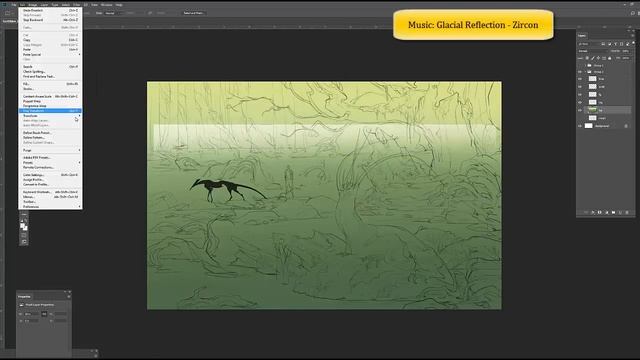Filter layers by pixel layers icon
The image size is (640, 360).
tap(603, 44)
